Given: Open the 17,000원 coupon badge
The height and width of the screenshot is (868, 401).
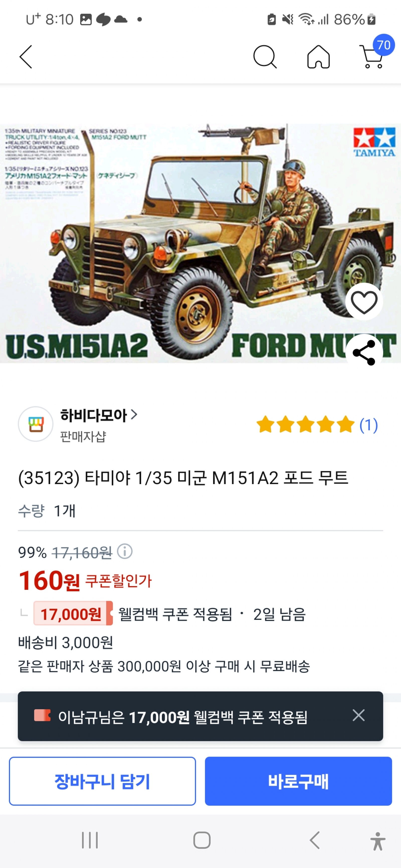Looking at the screenshot, I should [73, 613].
